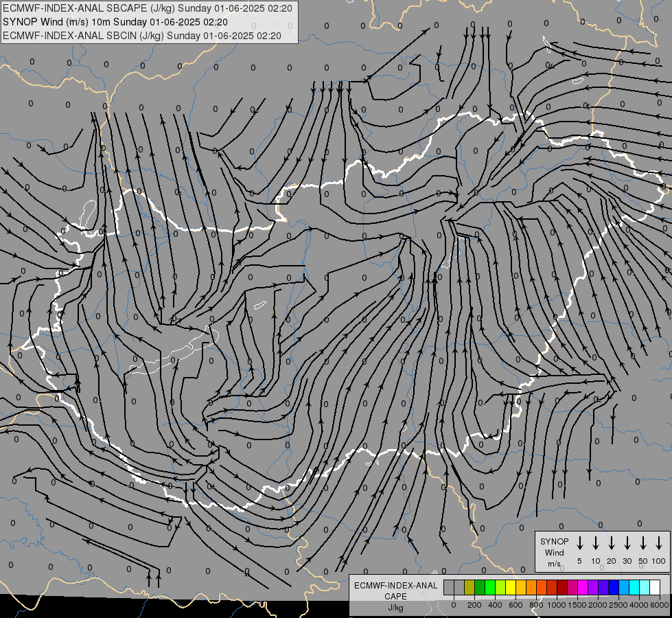This screenshot has width=672, height=618.
Task: Click the wind legend arrow above 5
Action: pyautogui.click(x=579, y=543)
